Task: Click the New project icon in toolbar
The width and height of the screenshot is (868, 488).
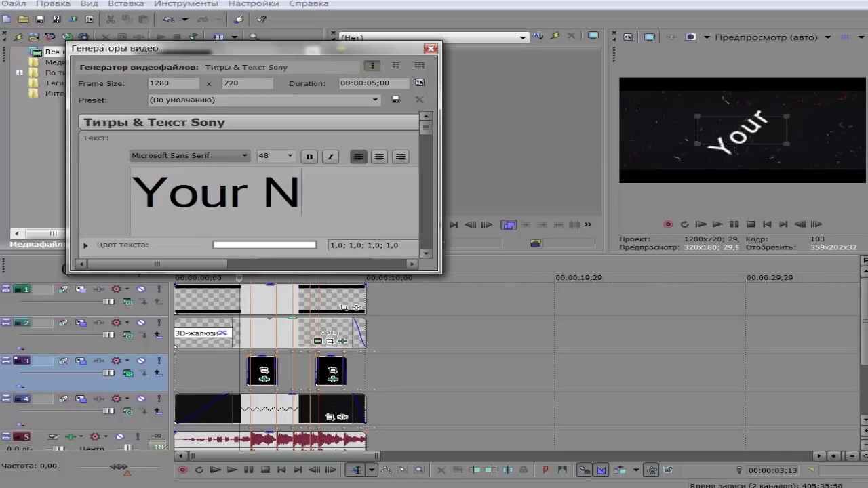Action: (x=7, y=20)
